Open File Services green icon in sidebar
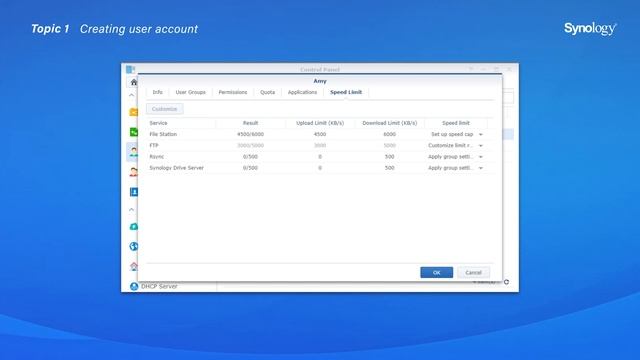The height and width of the screenshot is (360, 640). 133,132
